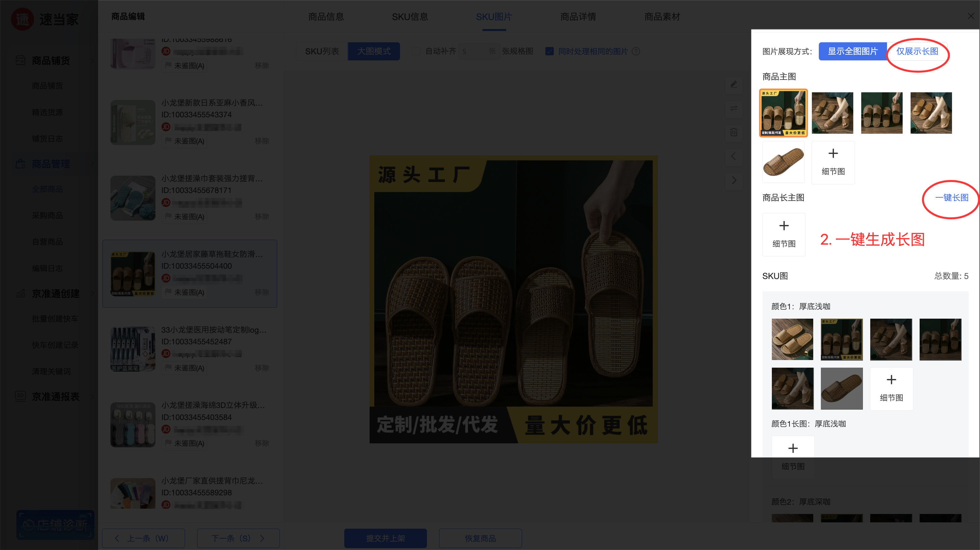This screenshot has height=550, width=980.
Task: Click the 一键长图 link
Action: coord(951,198)
